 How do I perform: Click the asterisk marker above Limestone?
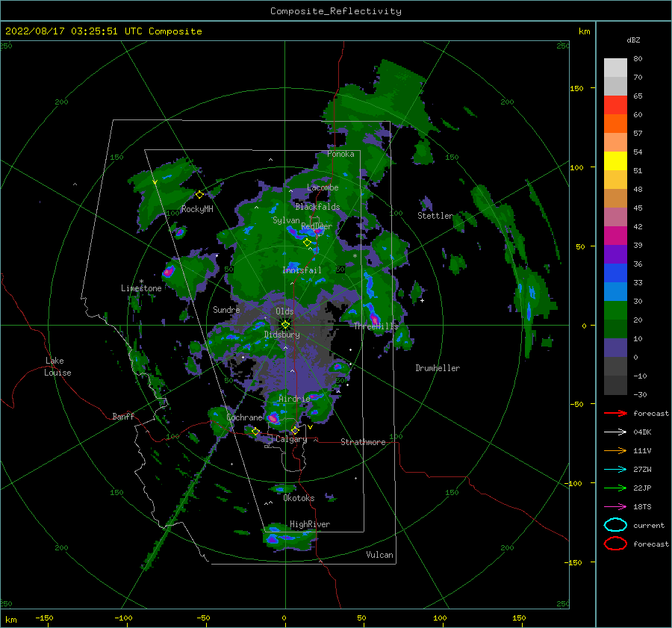coord(141,282)
